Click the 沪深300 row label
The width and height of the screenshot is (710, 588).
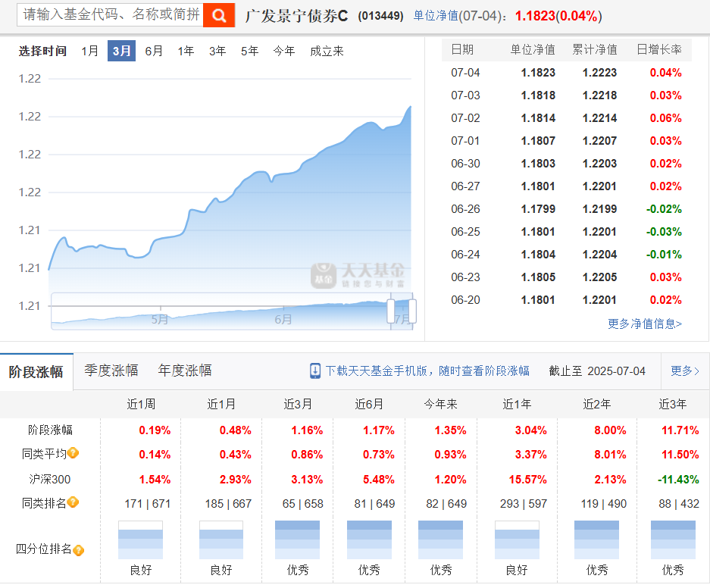point(50,479)
